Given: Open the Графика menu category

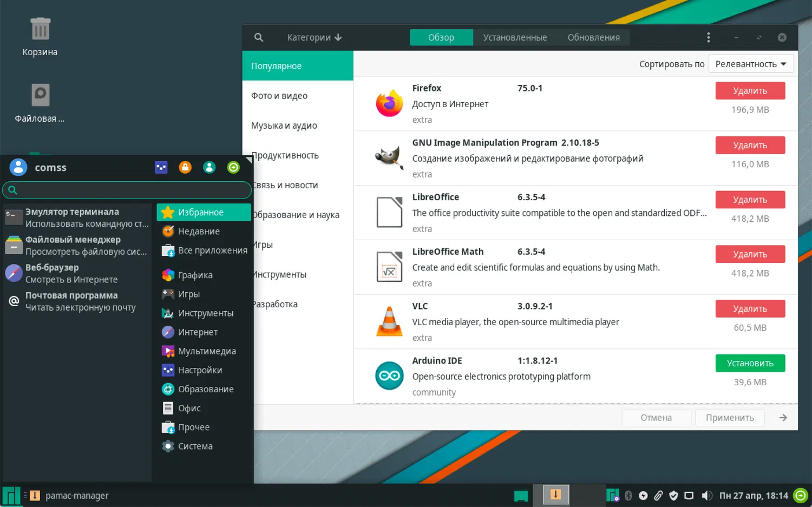Looking at the screenshot, I should 204,275.
